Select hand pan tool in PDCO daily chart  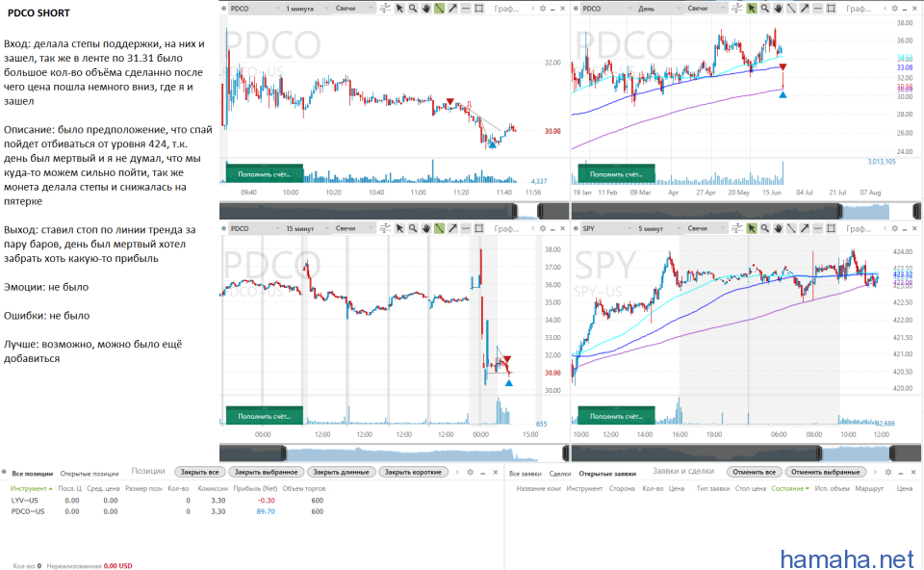click(778, 9)
